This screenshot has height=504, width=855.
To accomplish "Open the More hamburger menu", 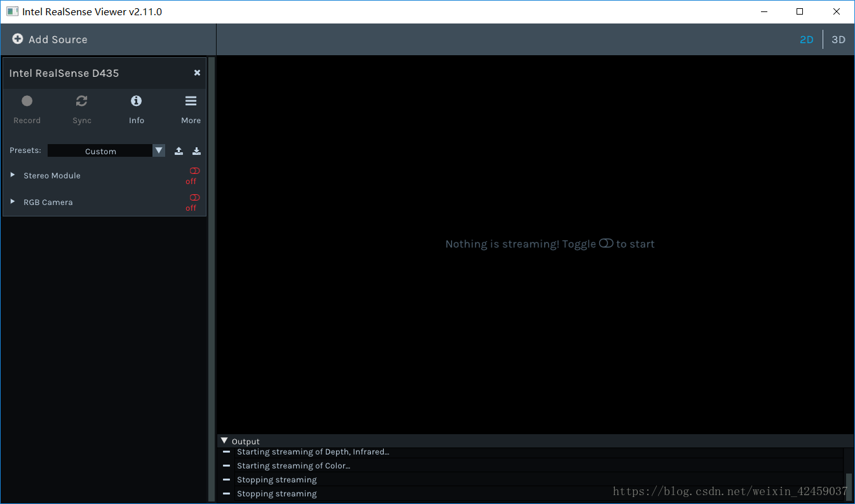I will pos(191,101).
